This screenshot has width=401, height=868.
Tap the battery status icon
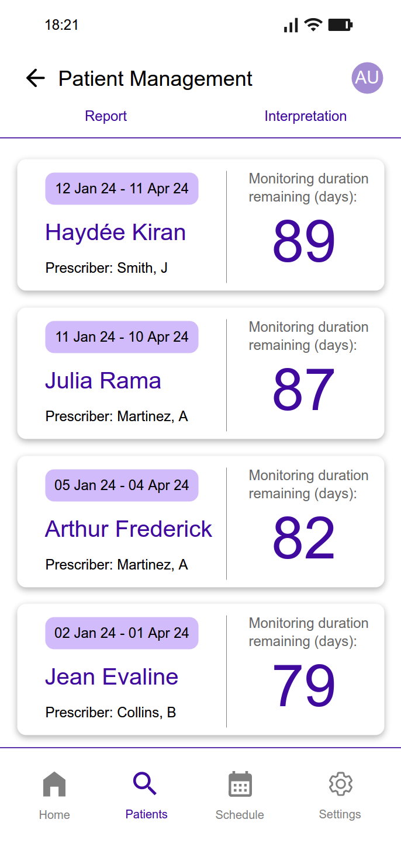pyautogui.click(x=340, y=25)
